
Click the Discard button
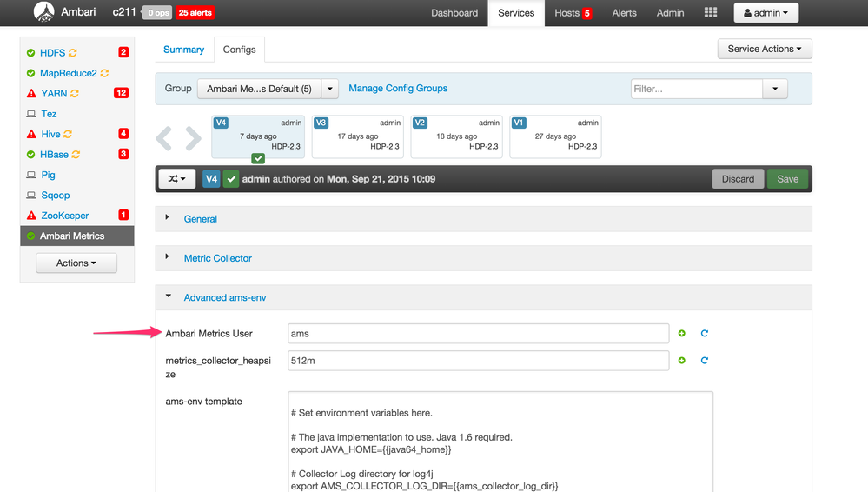pyautogui.click(x=738, y=179)
